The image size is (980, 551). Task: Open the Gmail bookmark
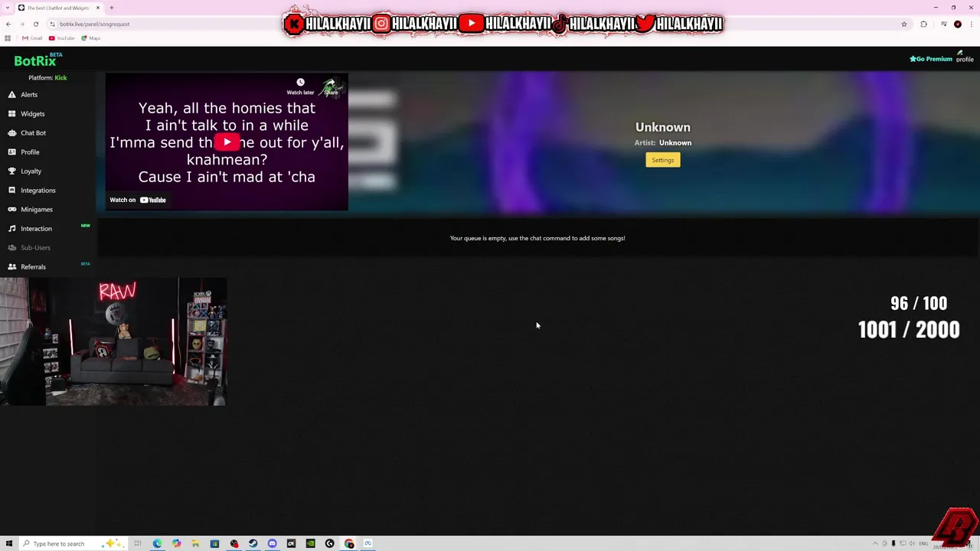point(32,38)
